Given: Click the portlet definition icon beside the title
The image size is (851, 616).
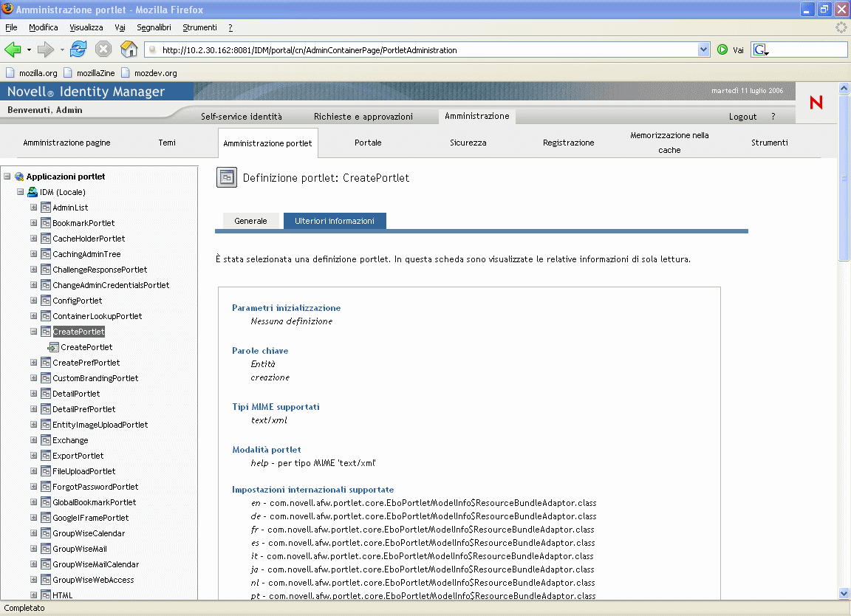Looking at the screenshot, I should pos(226,177).
